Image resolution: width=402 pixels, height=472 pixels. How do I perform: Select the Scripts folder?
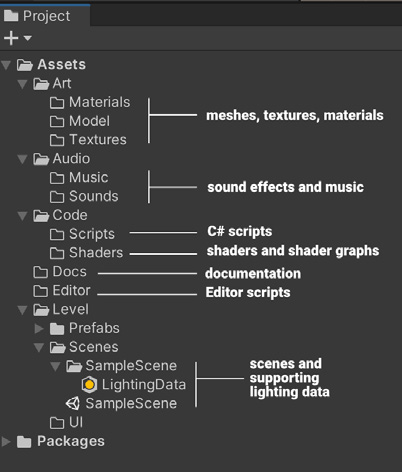pyautogui.click(x=82, y=234)
